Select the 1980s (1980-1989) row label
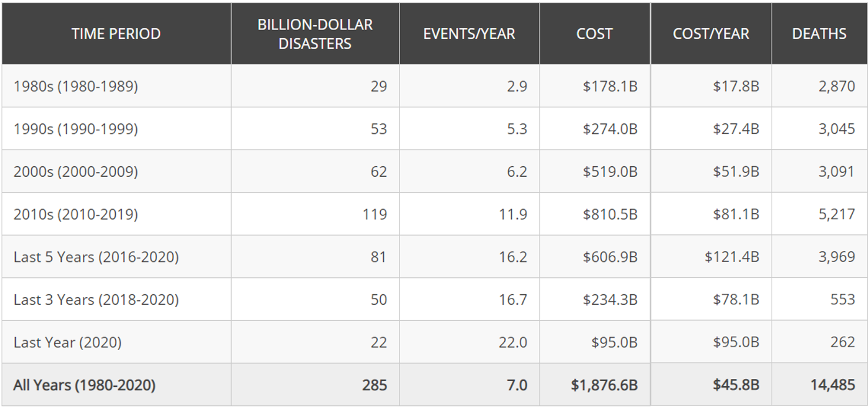The width and height of the screenshot is (868, 410). pos(76,86)
